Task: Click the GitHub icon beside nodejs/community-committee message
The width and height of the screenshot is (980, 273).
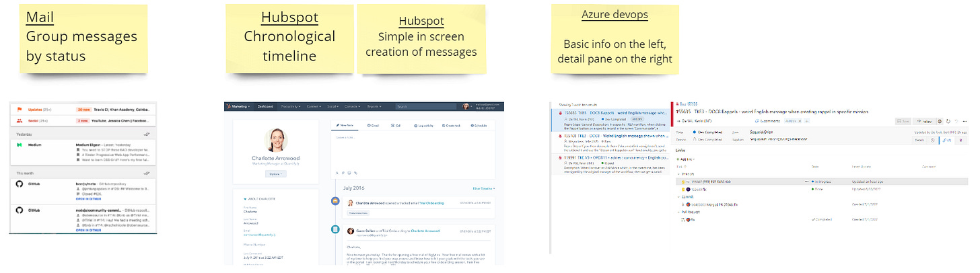Action: 20,210
